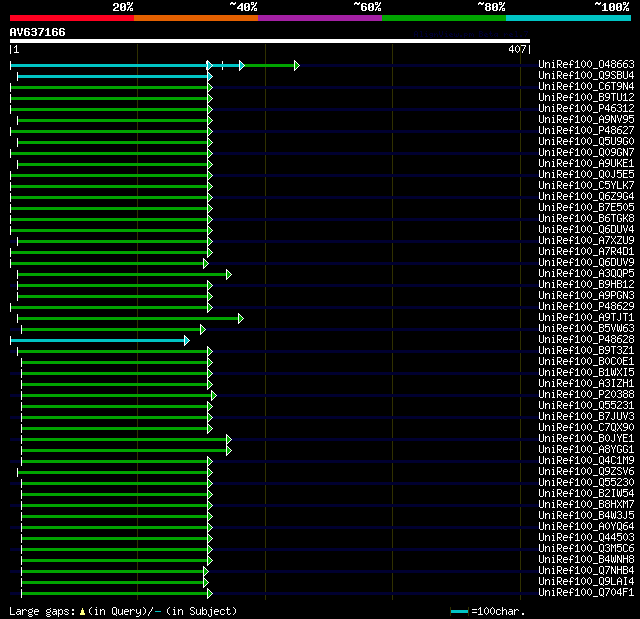The image size is (640, 619).
Task: Click the cyan ~100% identity legend segment
Action: [x=569, y=18]
